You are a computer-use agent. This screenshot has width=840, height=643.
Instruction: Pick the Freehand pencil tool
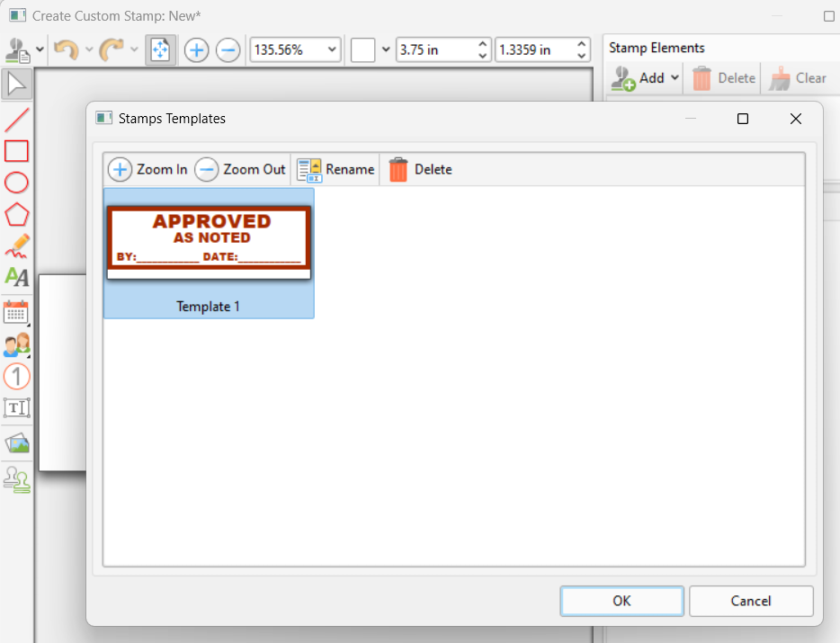pos(16,246)
